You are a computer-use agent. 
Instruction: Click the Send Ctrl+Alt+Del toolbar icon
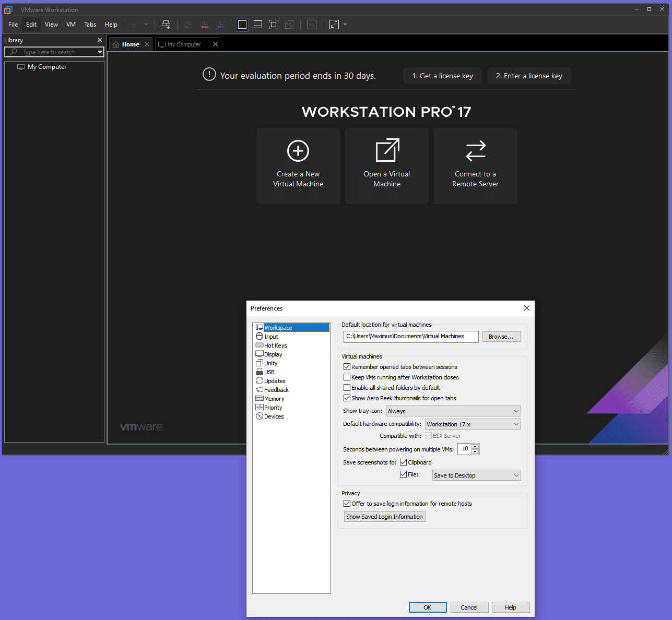tap(166, 25)
